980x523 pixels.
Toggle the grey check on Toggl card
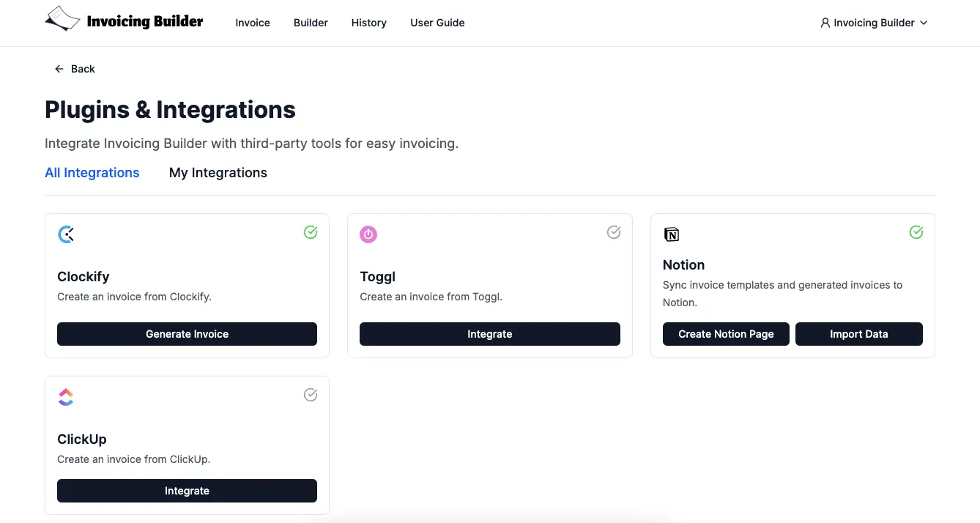point(614,232)
